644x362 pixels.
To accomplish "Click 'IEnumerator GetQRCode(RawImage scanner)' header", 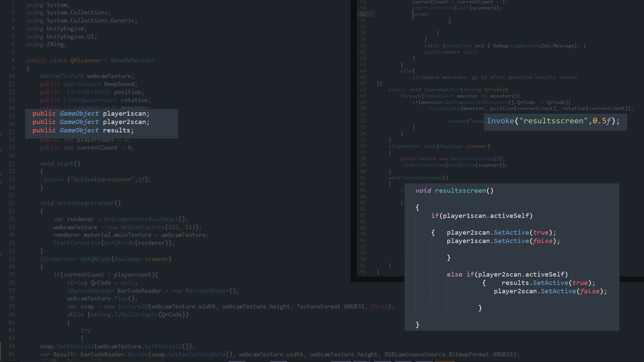I will [106, 259].
